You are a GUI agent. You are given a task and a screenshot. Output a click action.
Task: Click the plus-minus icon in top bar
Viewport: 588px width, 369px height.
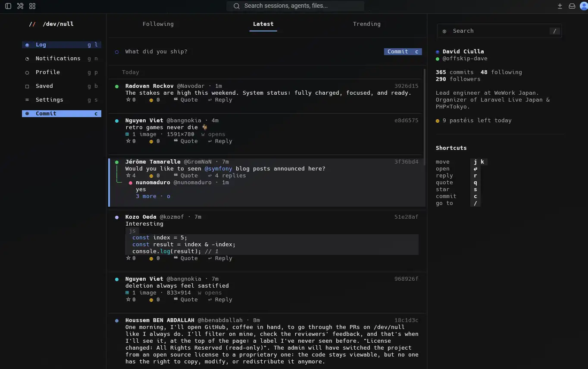pyautogui.click(x=560, y=6)
